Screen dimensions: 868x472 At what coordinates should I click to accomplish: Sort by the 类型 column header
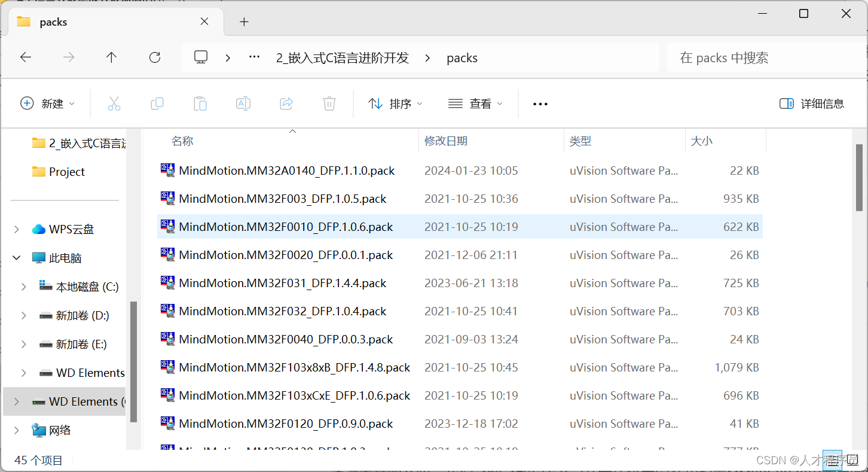[x=580, y=141]
